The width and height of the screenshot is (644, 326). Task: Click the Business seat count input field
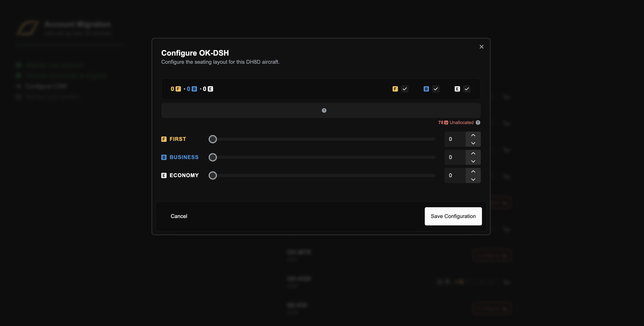point(455,157)
